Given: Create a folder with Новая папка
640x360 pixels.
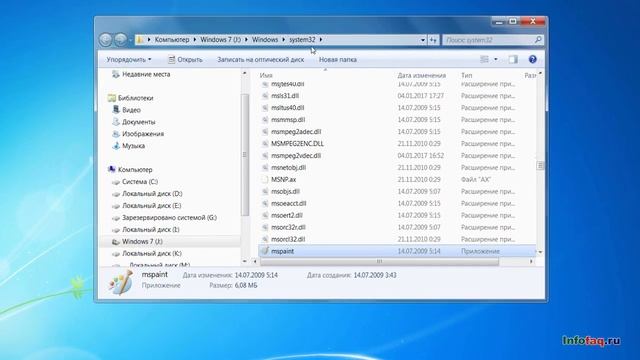Looking at the screenshot, I should click(338, 60).
